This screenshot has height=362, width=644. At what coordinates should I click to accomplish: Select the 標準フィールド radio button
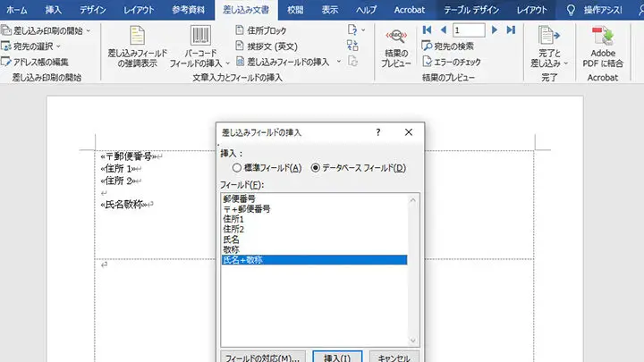(237, 167)
